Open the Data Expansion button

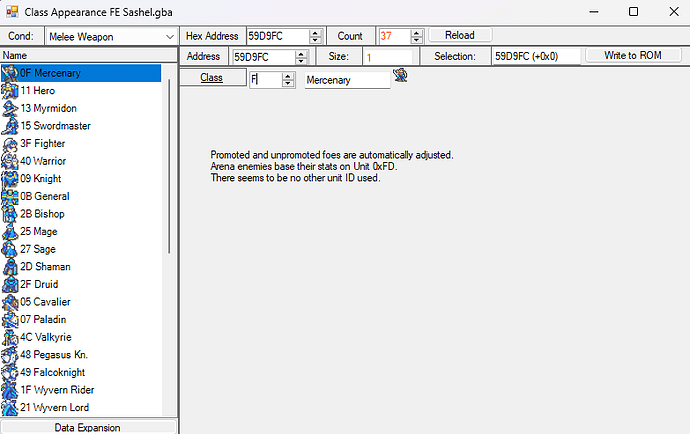(88, 427)
